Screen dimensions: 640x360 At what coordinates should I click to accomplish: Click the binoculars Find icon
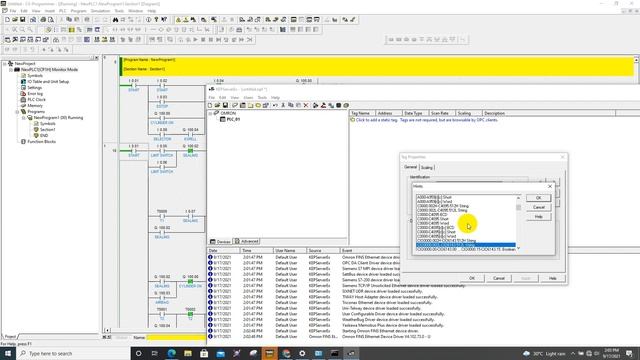click(x=116, y=20)
